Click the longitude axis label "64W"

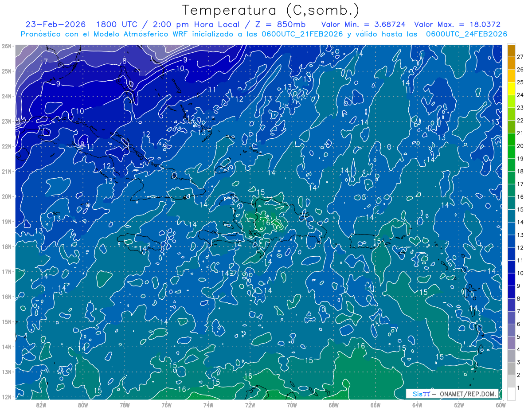(417, 404)
